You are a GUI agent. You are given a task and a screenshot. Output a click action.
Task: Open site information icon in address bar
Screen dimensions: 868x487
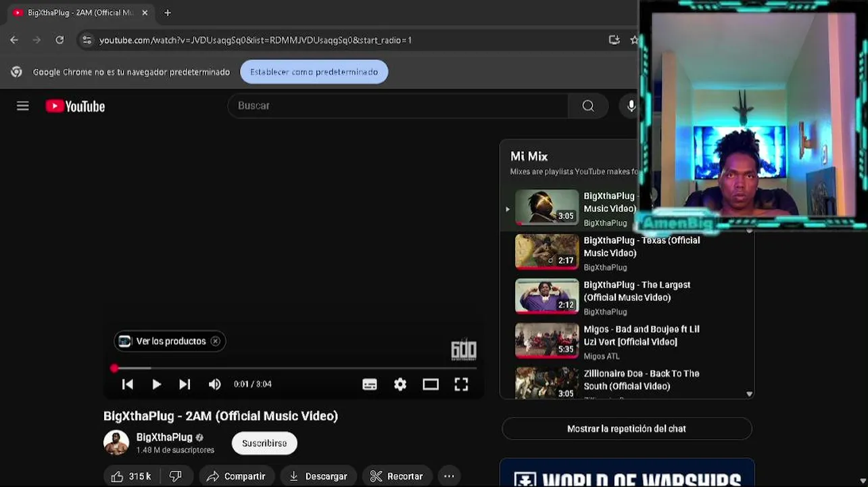[87, 40]
